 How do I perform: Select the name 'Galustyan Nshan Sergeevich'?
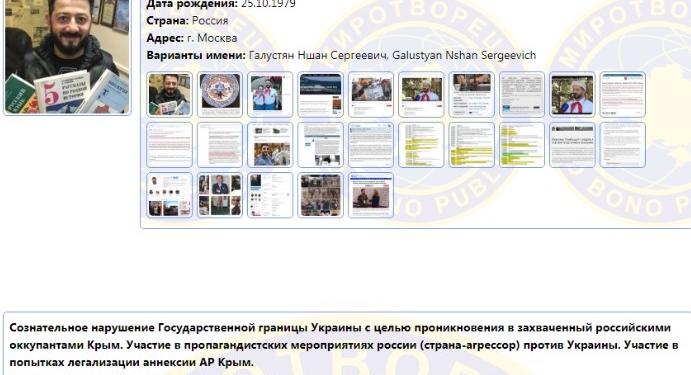[x=464, y=56]
